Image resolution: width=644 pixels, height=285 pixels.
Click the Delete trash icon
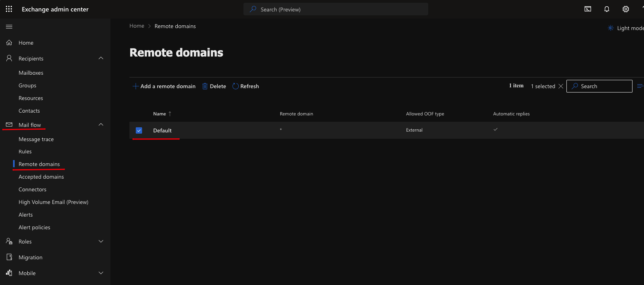pyautogui.click(x=205, y=86)
